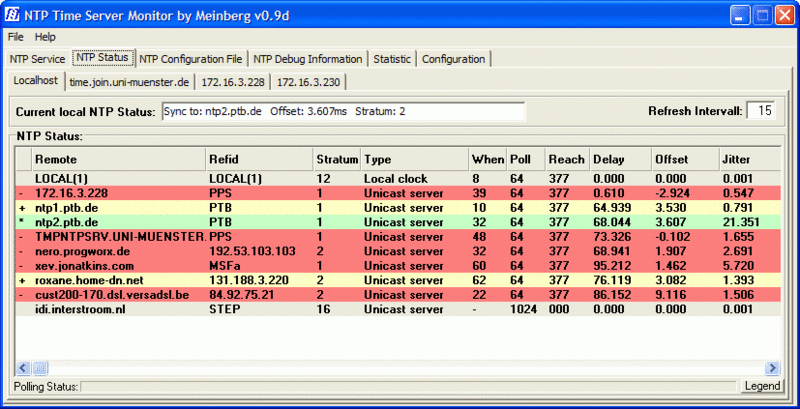The image size is (800, 409).
Task: Open the NTP Configuration File tab
Action: tap(191, 59)
